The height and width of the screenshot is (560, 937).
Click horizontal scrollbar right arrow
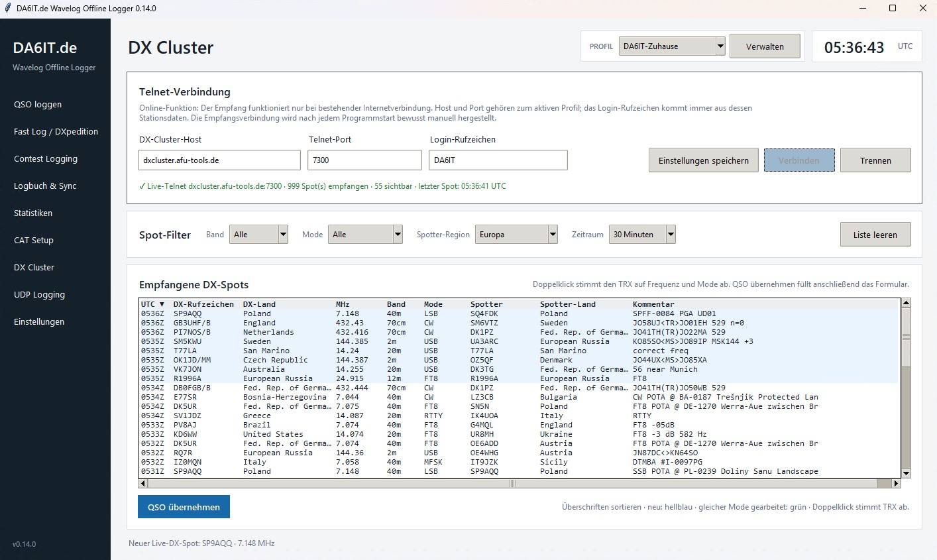point(897,483)
